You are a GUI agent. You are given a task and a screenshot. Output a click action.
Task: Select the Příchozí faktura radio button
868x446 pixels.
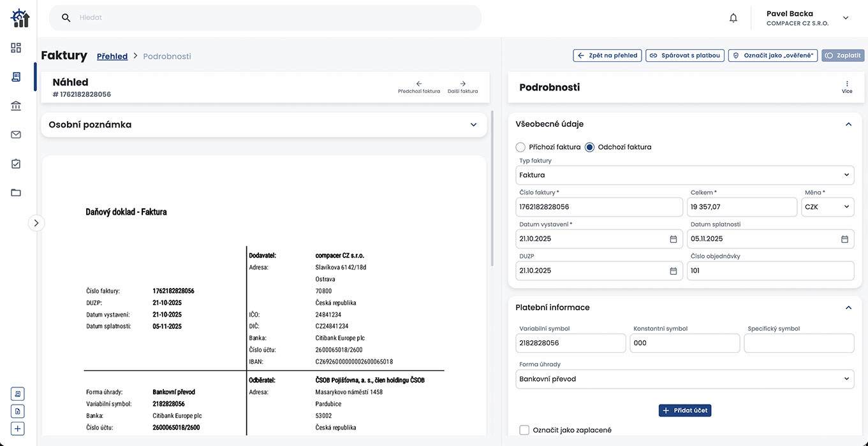tap(520, 147)
